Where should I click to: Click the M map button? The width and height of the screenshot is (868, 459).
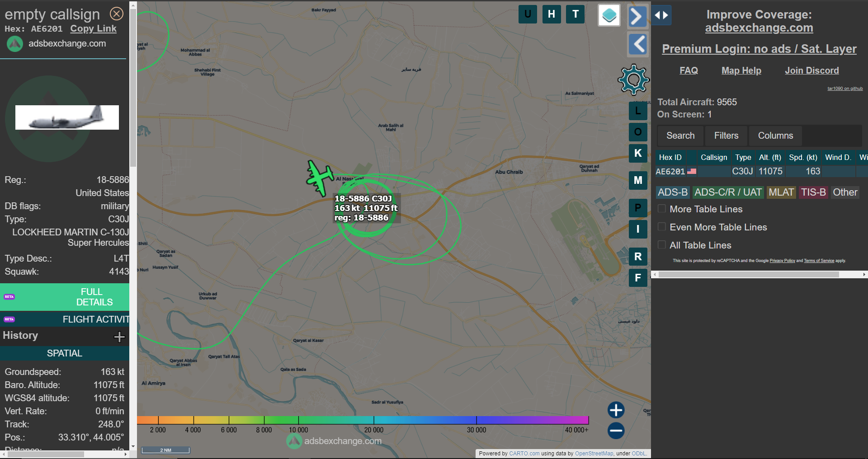coord(638,180)
